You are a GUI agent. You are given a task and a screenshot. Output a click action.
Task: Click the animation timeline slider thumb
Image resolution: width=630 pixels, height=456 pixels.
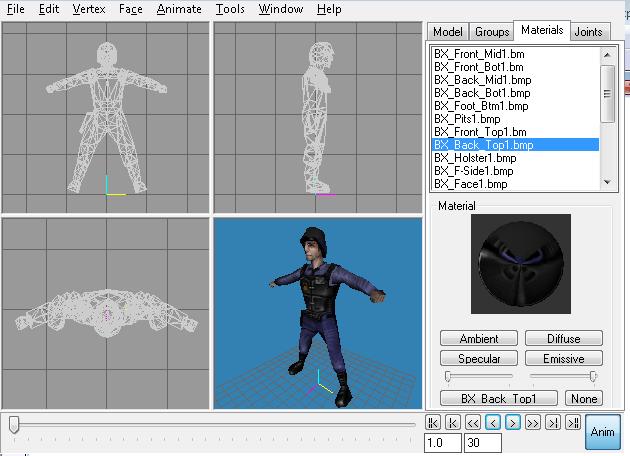(x=14, y=425)
